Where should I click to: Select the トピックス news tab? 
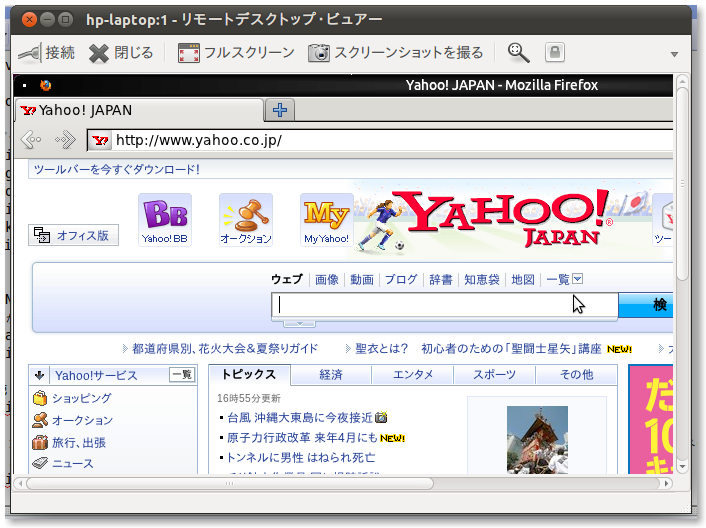point(249,375)
